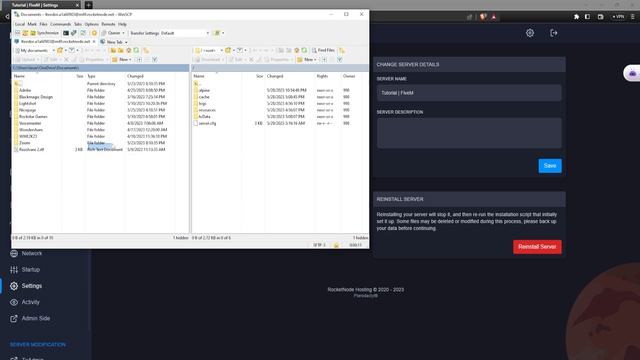The width and height of the screenshot is (640, 360).
Task: Expand the New Tab dropdown arrow
Action: [126, 42]
